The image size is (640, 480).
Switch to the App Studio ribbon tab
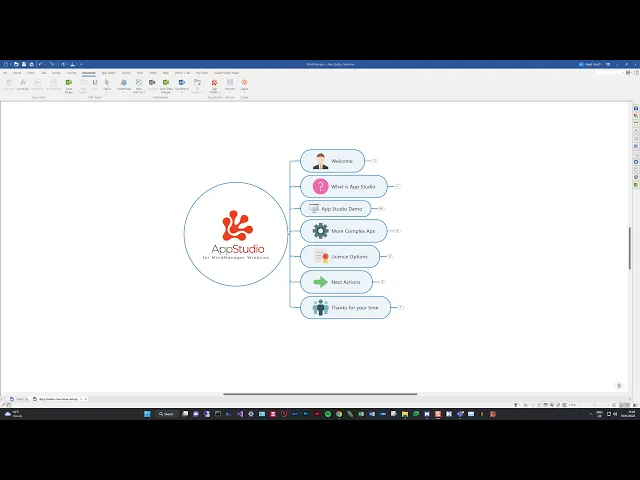pyautogui.click(x=108, y=73)
